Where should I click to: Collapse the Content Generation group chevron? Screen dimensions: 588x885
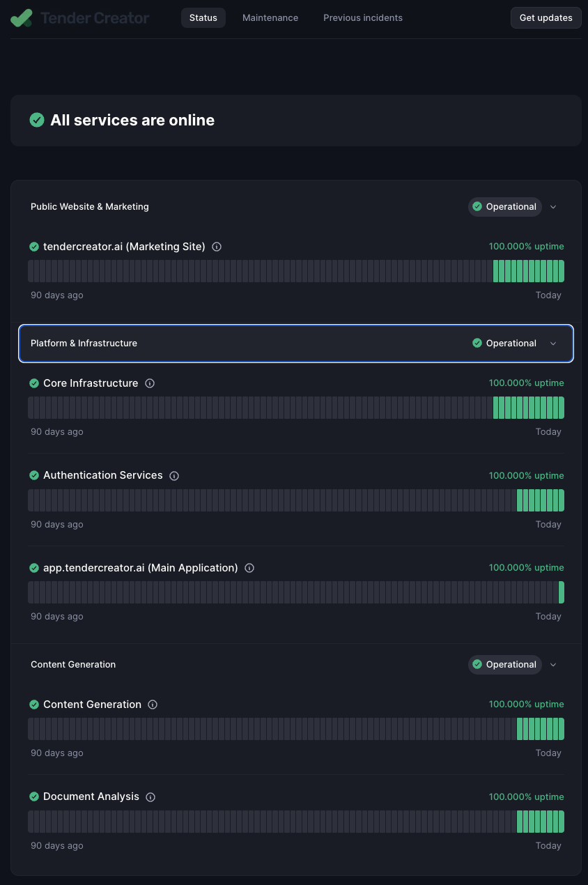pos(553,665)
